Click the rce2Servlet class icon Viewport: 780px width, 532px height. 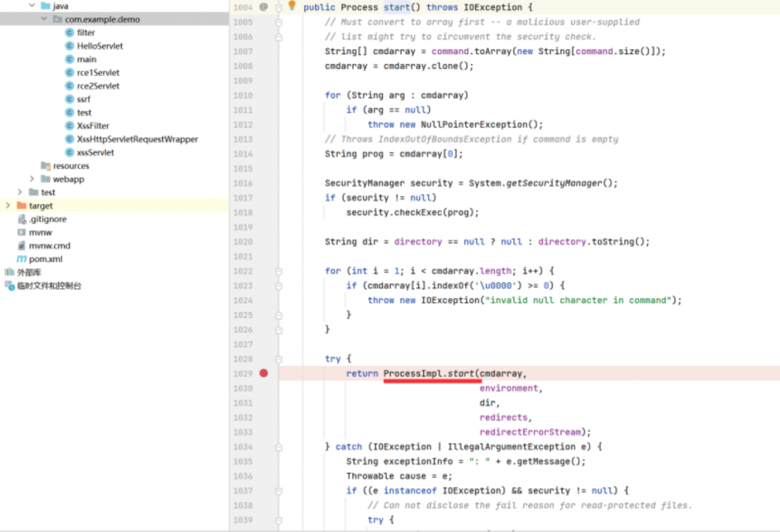tap(69, 86)
